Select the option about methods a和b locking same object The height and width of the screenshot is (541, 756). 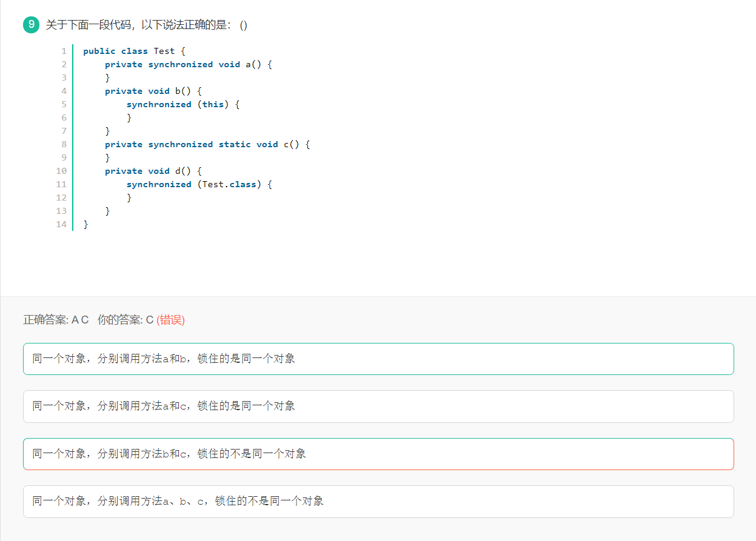(378, 359)
